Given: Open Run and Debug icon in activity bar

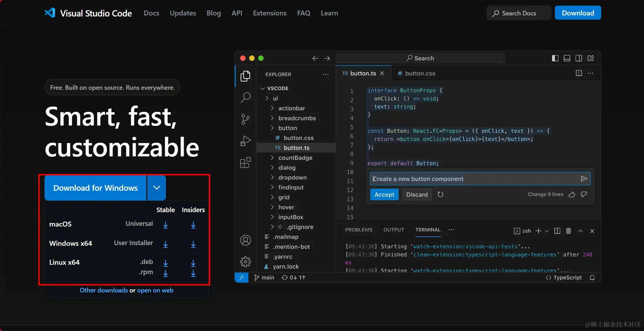Looking at the screenshot, I should pyautogui.click(x=246, y=141).
